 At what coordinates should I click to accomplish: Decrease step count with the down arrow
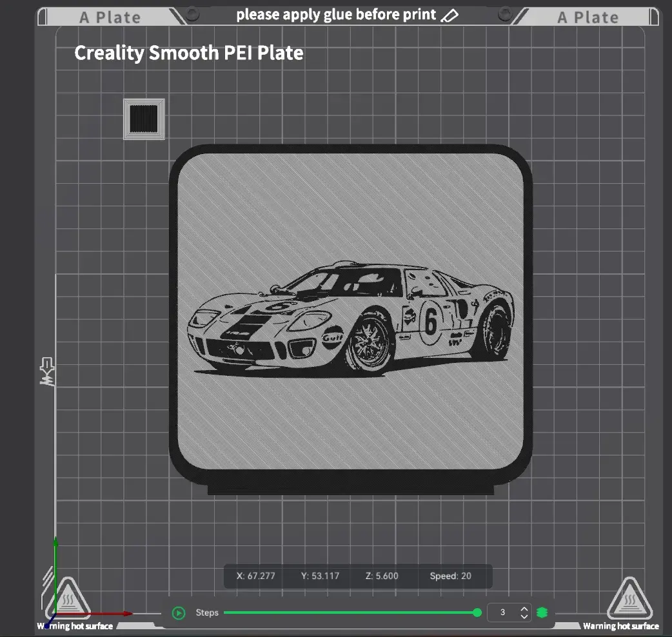pos(524,616)
